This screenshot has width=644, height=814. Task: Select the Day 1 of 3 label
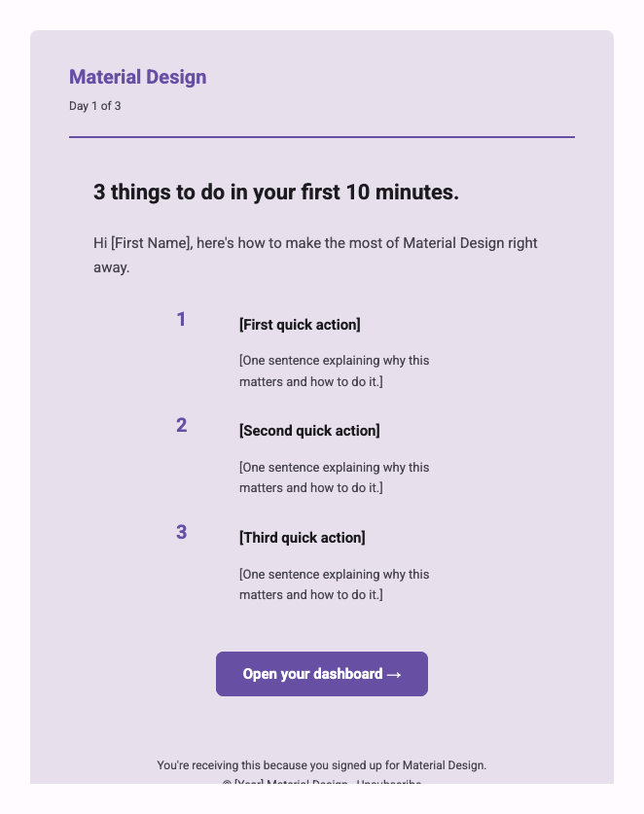[95, 106]
